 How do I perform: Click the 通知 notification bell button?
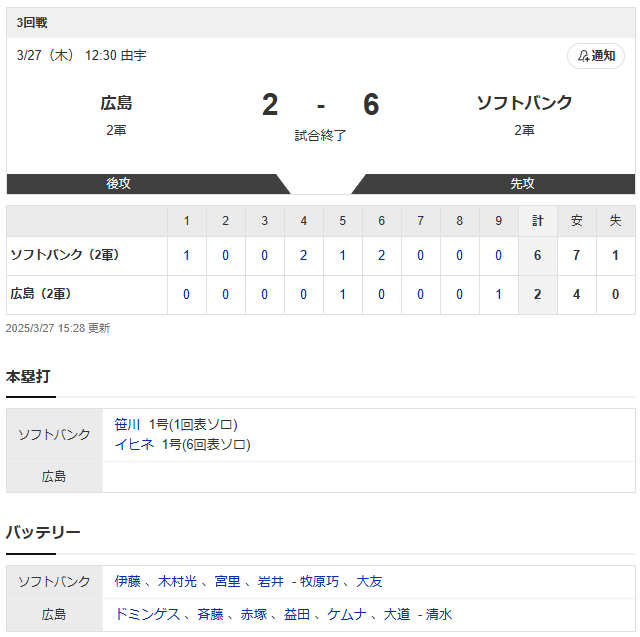pyautogui.click(x=596, y=56)
